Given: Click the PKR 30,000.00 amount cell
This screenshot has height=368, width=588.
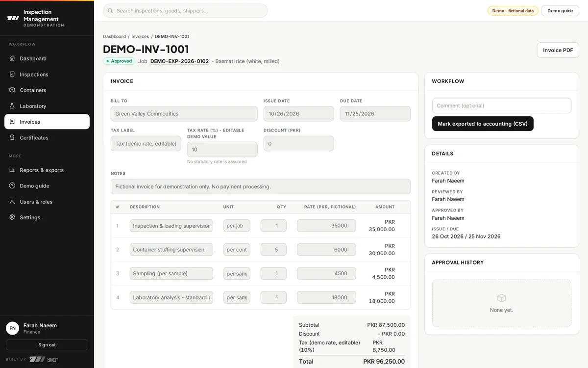Looking at the screenshot, I should [x=382, y=250].
